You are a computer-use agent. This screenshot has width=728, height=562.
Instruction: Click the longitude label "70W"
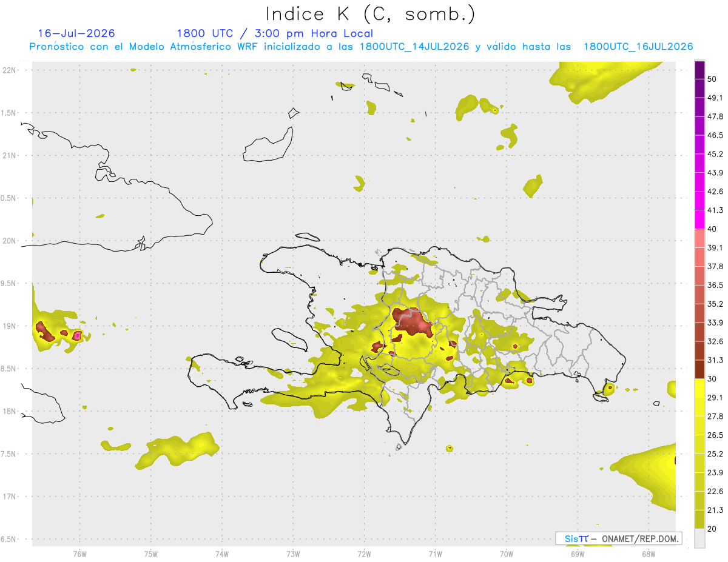[x=507, y=554]
